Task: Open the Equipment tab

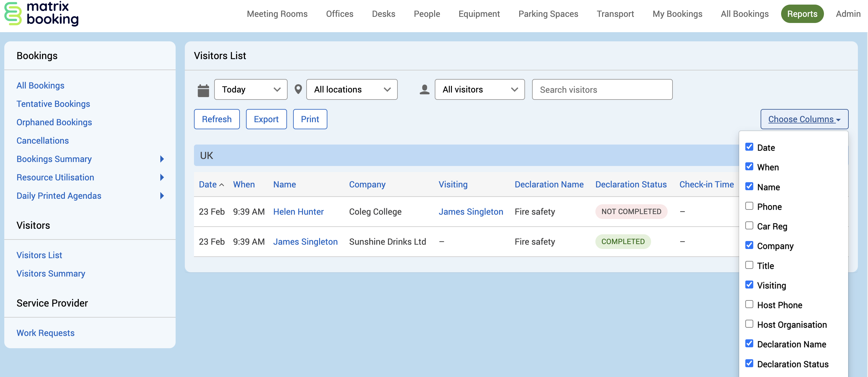Action: coord(479,14)
